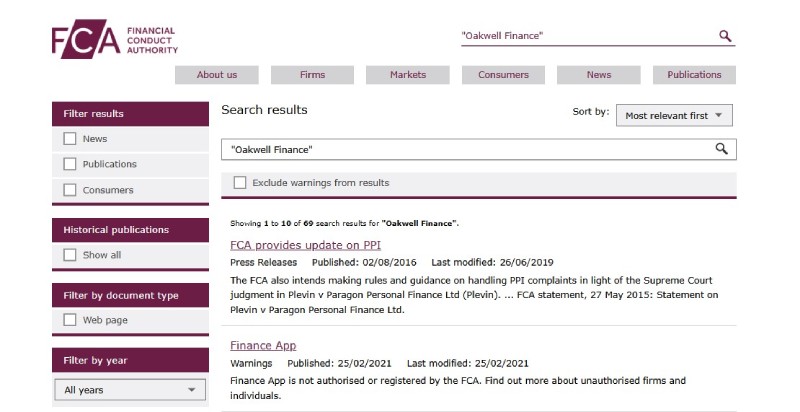Click the Sort by: label
800x412 pixels.
tap(591, 112)
